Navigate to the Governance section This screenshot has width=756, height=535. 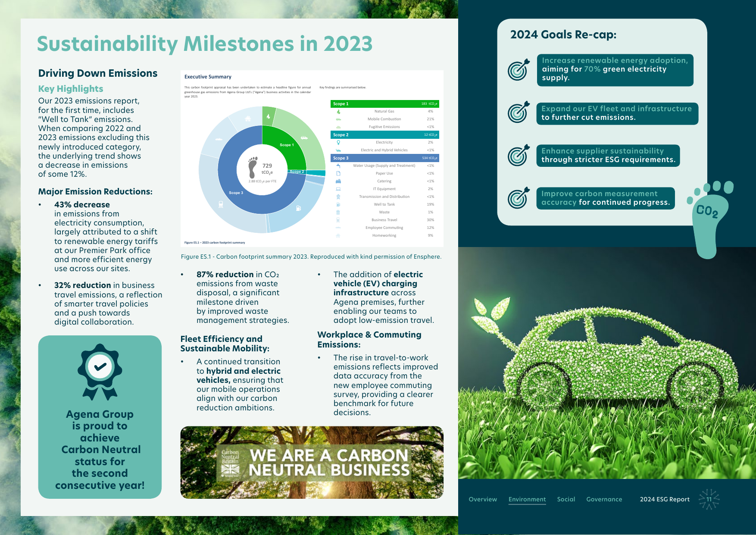pyautogui.click(x=604, y=499)
